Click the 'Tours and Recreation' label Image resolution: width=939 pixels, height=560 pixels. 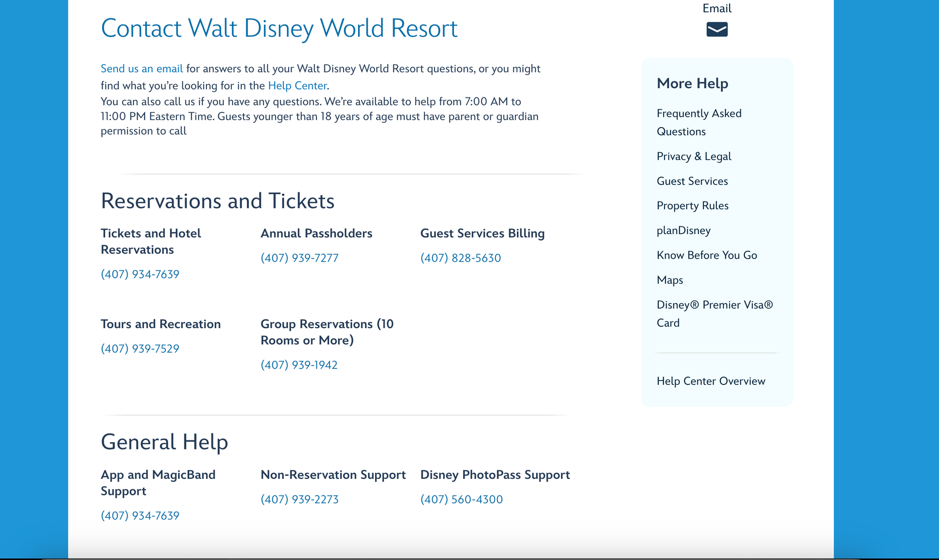click(x=160, y=324)
